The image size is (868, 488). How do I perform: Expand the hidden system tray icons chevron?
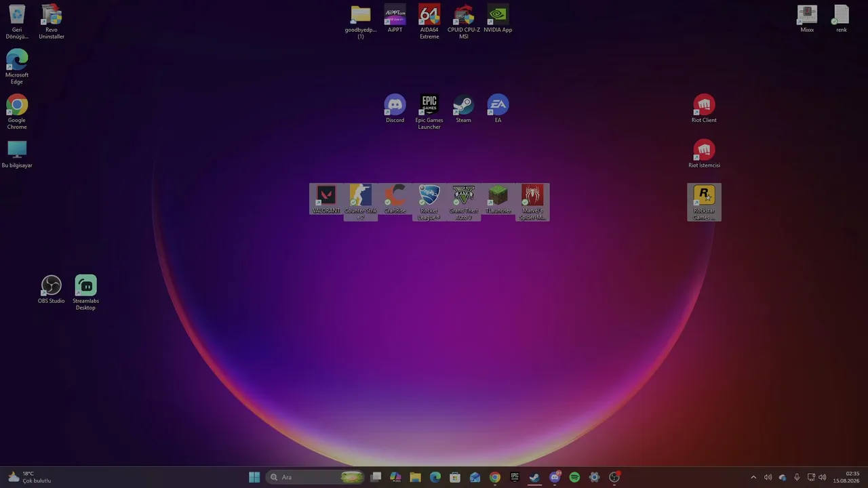(x=753, y=477)
